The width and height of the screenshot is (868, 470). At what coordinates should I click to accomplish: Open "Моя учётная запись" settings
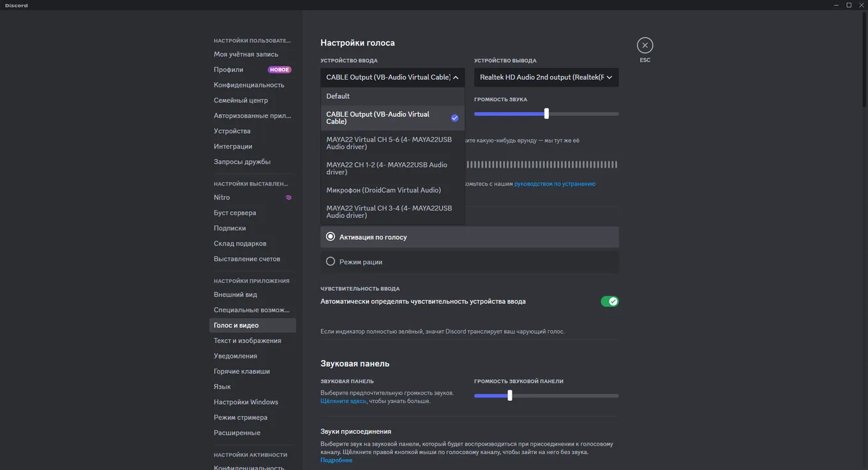253,54
